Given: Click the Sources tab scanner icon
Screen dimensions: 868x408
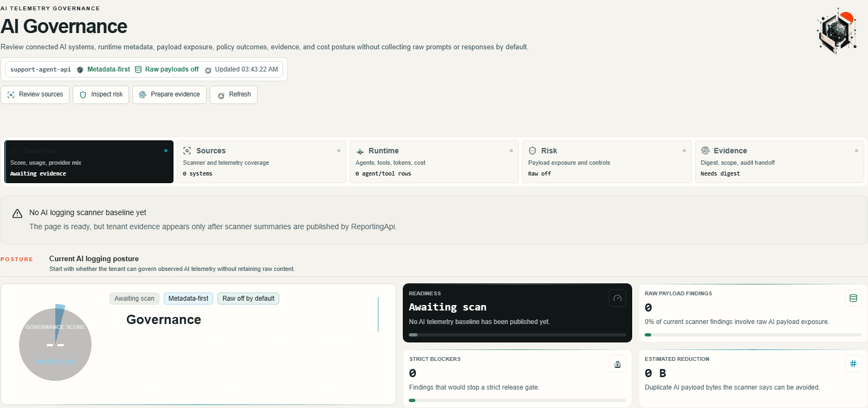Looking at the screenshot, I should point(187,151).
